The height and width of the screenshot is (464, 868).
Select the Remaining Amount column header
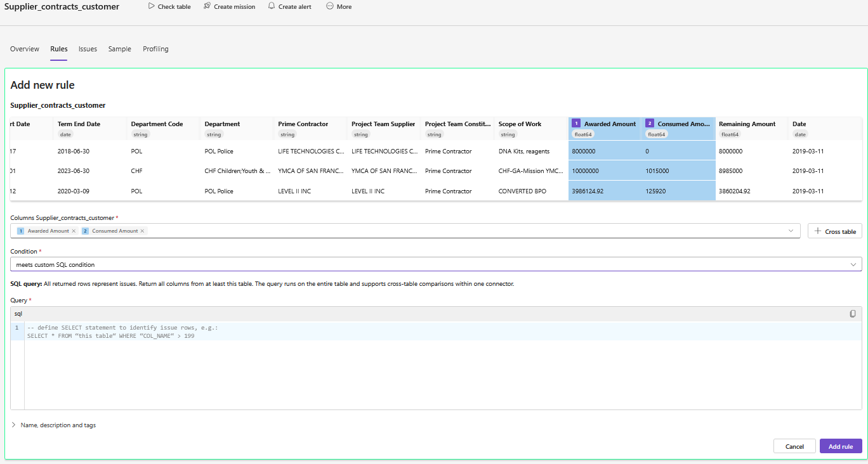(x=747, y=124)
